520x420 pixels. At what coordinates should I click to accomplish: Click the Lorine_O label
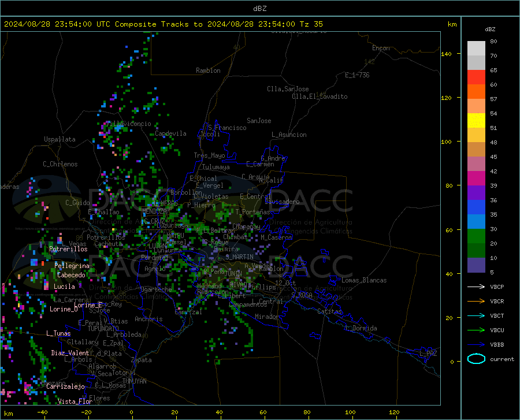(64, 309)
